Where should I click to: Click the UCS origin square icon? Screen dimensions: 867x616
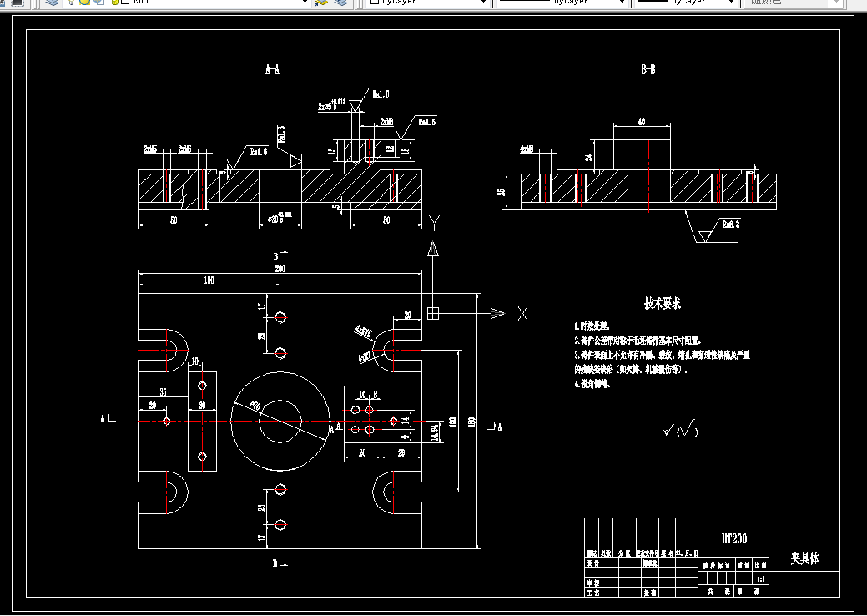coord(433,314)
